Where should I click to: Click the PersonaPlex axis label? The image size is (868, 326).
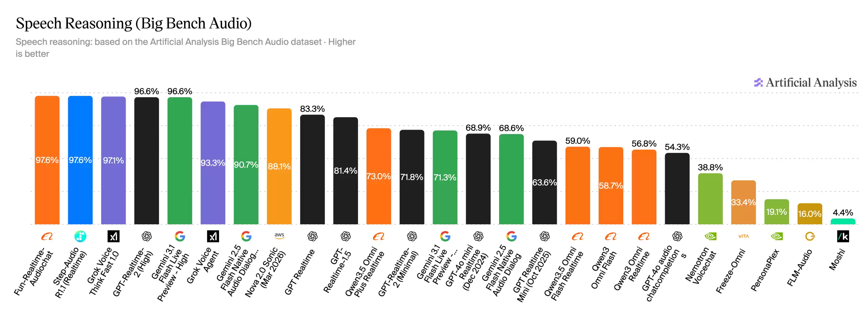pos(765,270)
